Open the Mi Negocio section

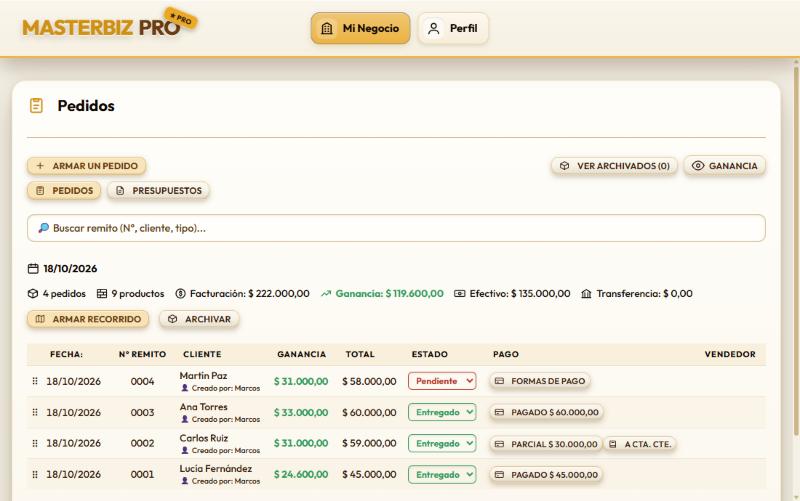(x=360, y=28)
